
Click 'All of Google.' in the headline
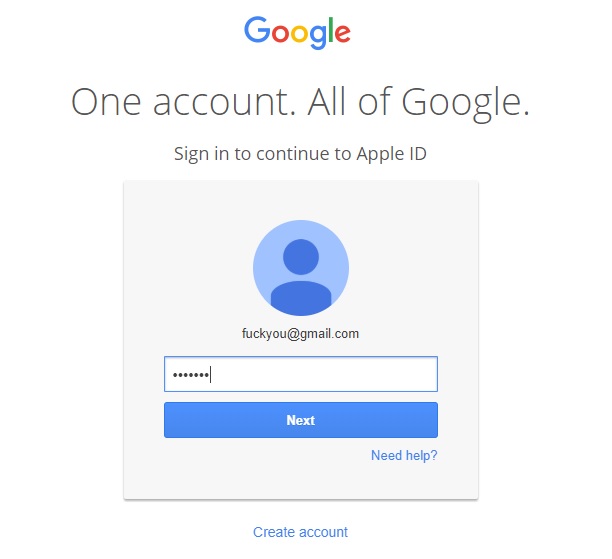[419, 104]
